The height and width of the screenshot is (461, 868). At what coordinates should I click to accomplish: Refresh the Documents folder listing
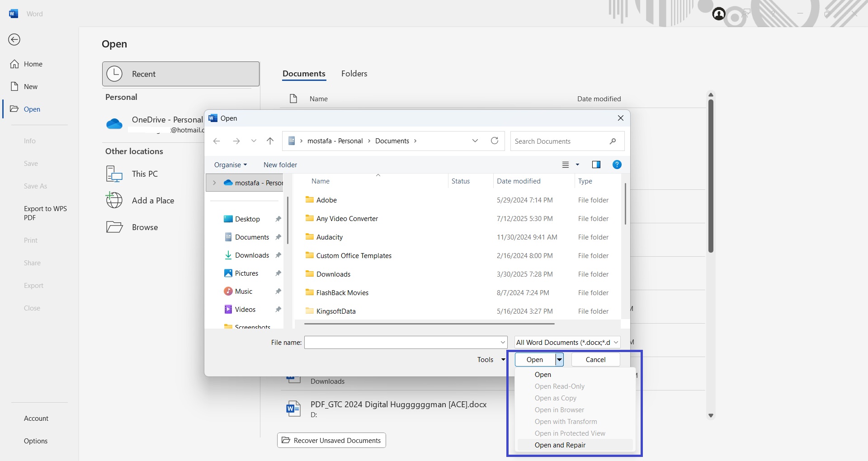(495, 141)
